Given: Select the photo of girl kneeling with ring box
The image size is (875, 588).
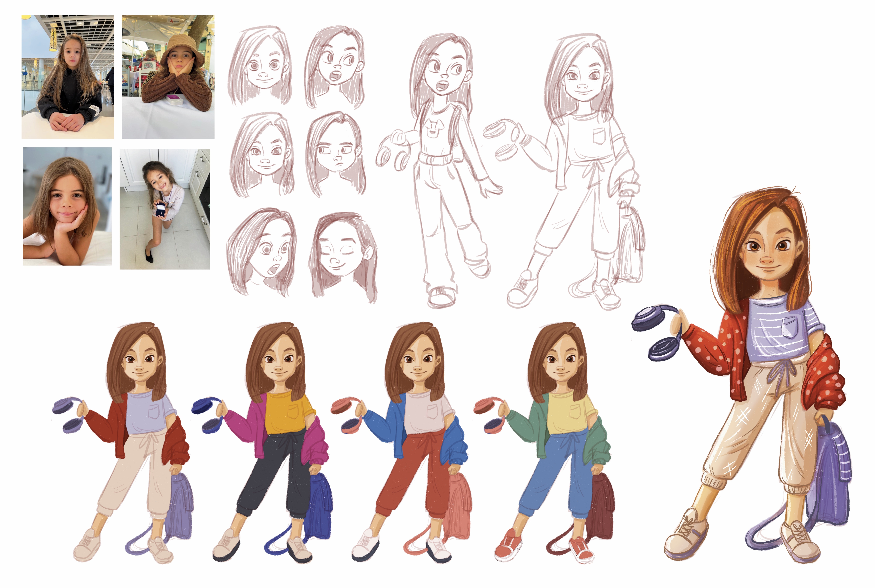Looking at the screenshot, I should [x=165, y=209].
